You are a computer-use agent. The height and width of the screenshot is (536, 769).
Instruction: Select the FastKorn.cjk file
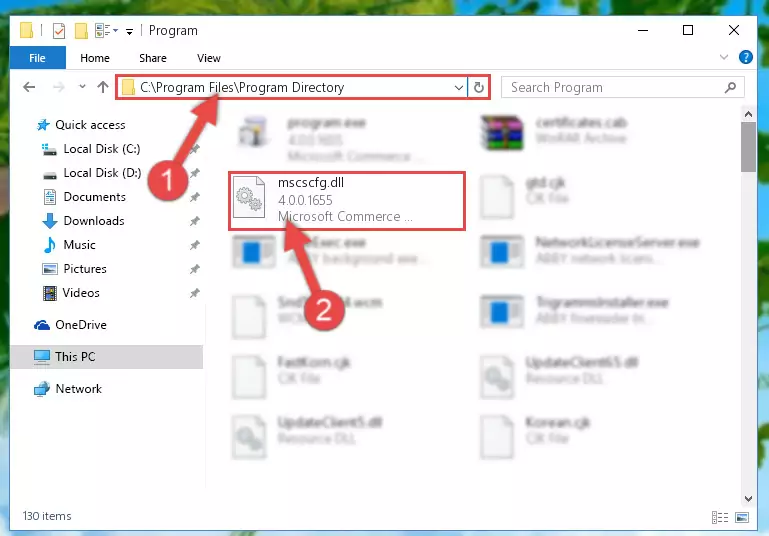[291, 376]
